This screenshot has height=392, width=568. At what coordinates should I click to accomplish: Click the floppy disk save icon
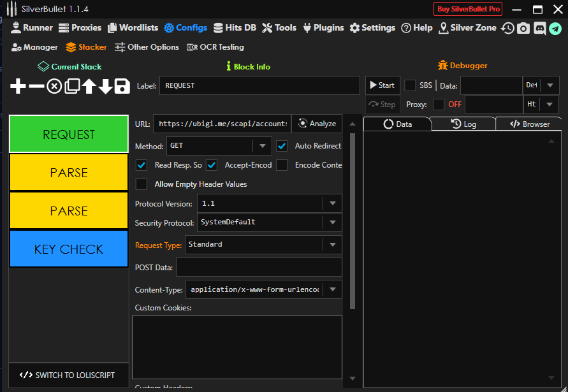click(x=122, y=87)
